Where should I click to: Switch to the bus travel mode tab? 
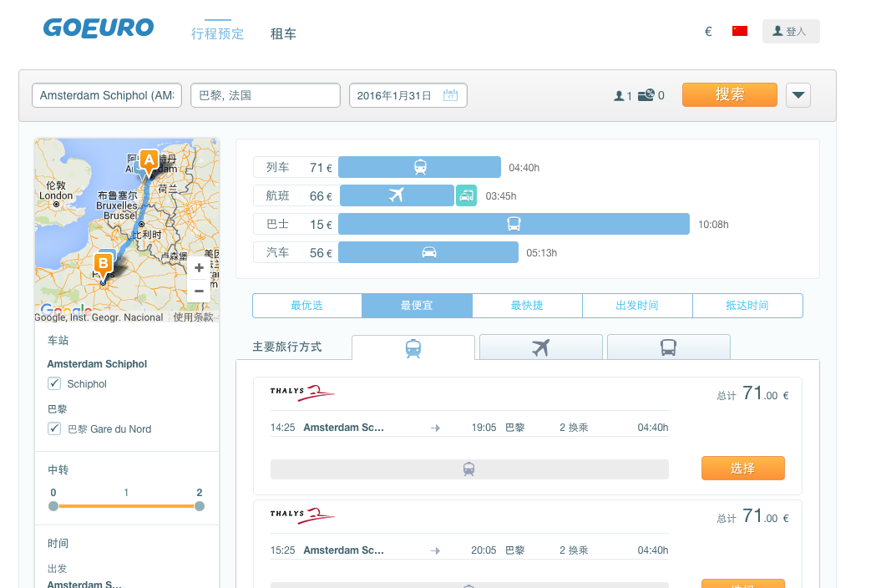(x=668, y=347)
